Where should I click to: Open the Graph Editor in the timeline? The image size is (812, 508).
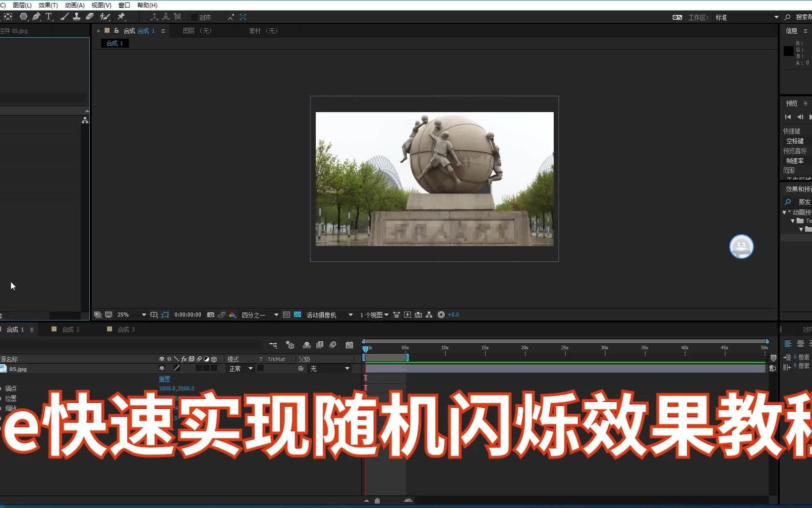tap(349, 345)
